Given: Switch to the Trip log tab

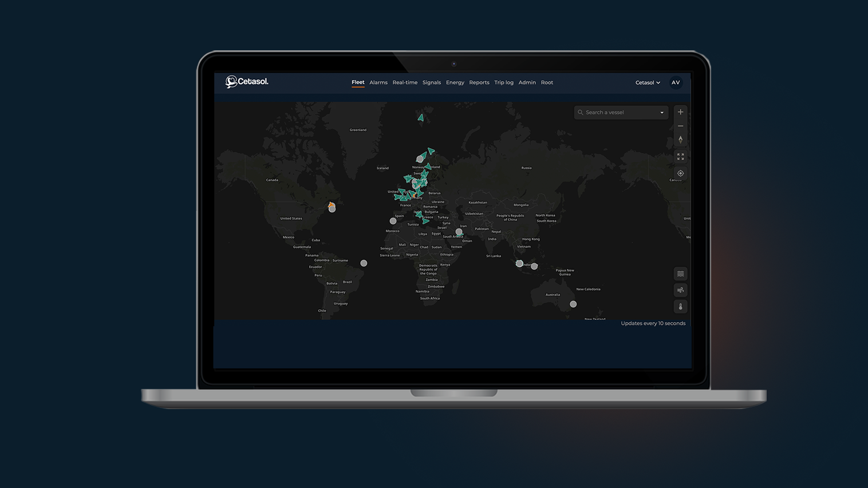Looking at the screenshot, I should 504,82.
